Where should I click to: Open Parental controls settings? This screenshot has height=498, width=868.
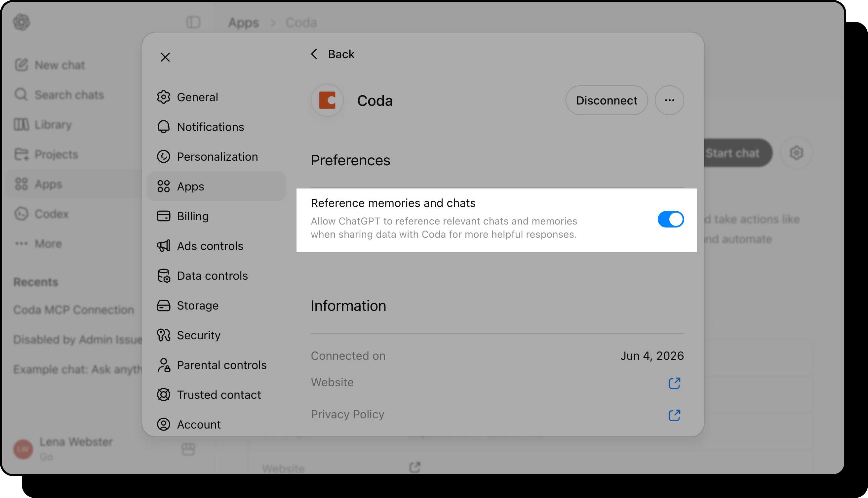tap(217, 365)
